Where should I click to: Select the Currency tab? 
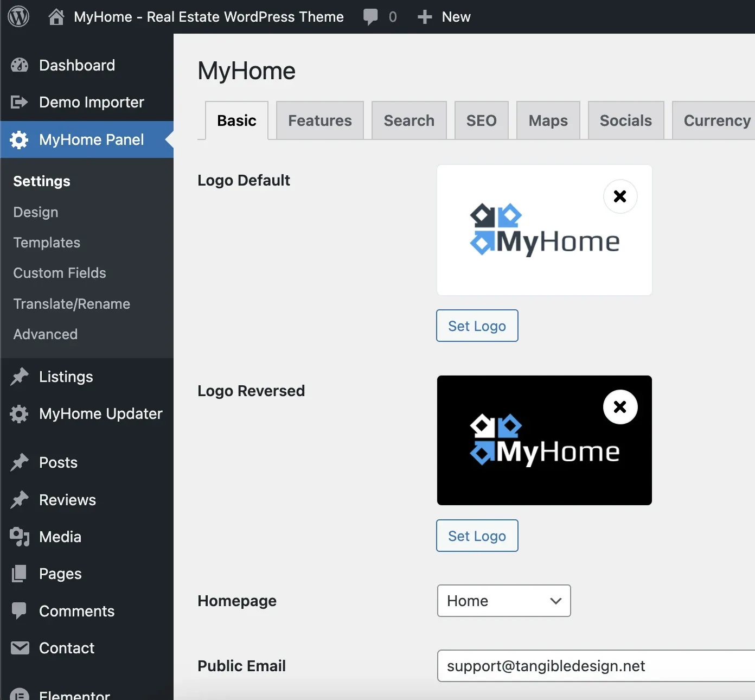714,120
